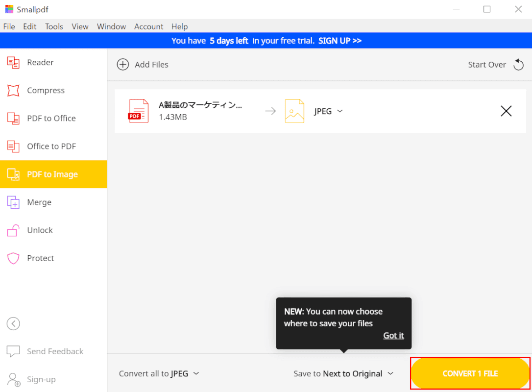
Task: Click the Add Files plus icon
Action: tap(123, 65)
